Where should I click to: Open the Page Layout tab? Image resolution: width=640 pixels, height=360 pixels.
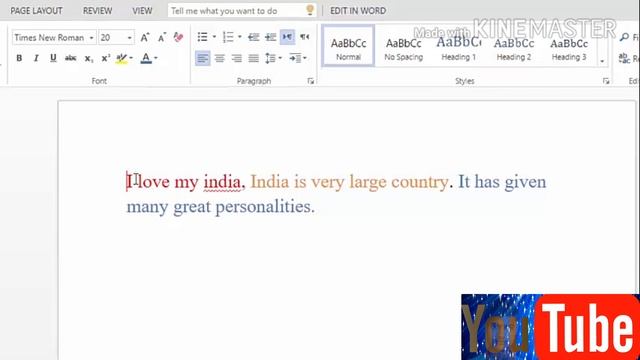36,11
